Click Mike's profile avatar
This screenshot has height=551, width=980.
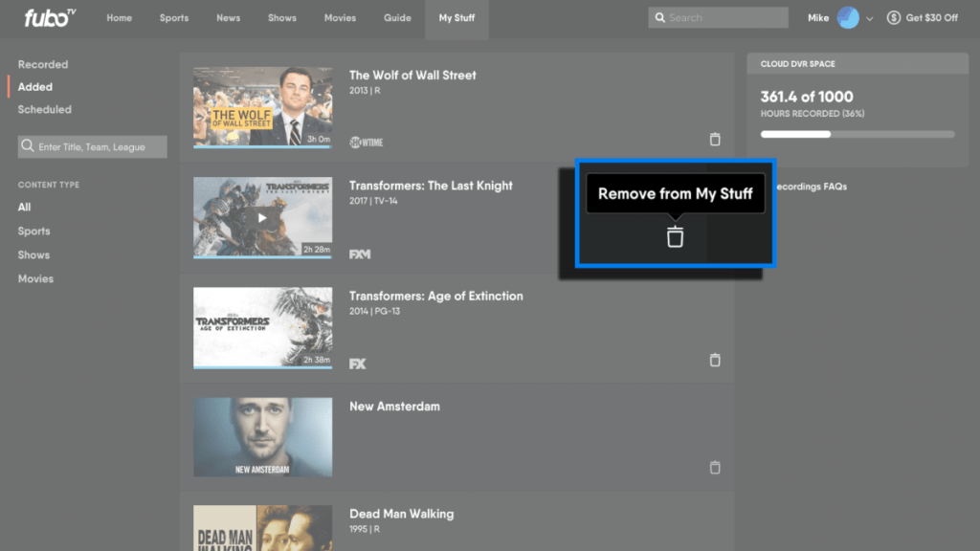click(846, 17)
